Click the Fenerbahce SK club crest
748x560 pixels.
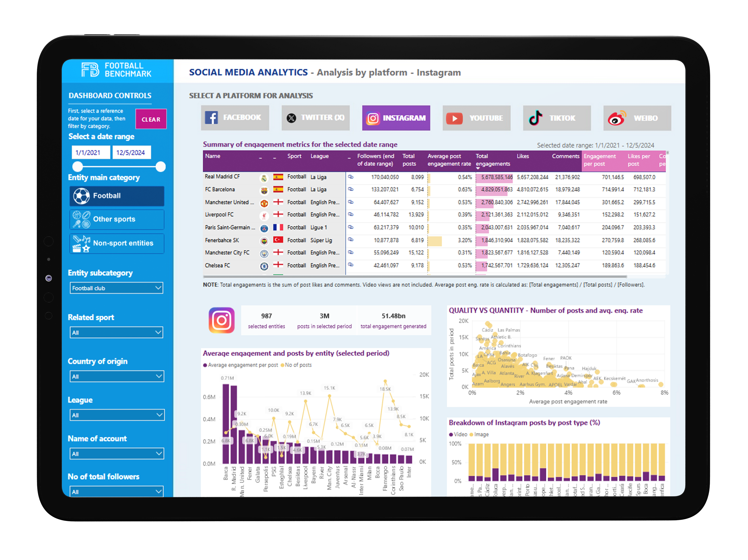click(264, 241)
